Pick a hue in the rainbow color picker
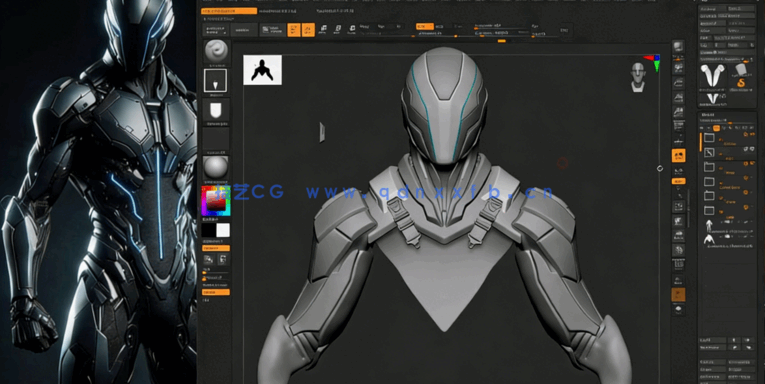Screen dimensions: 765x384 pos(216,201)
